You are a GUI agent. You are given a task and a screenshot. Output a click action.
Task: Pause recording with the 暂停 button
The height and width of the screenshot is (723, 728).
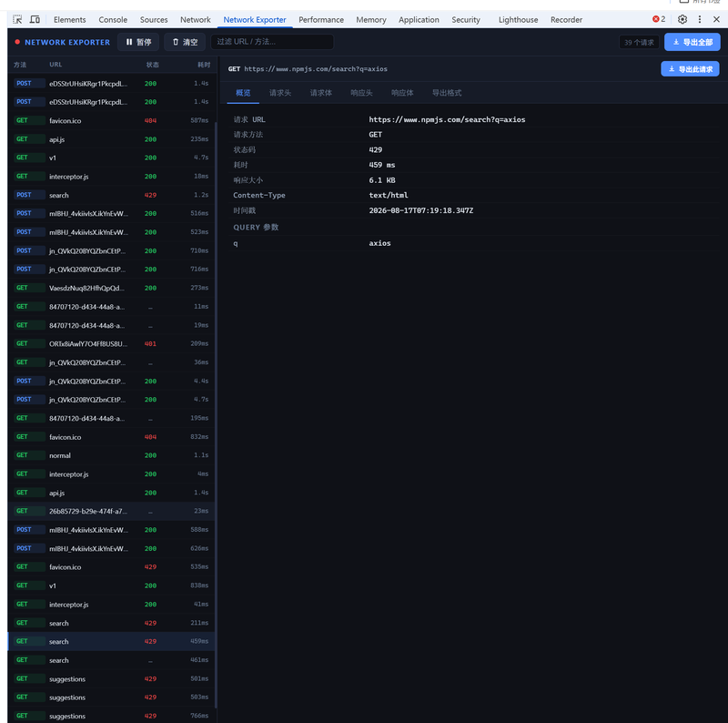(138, 42)
